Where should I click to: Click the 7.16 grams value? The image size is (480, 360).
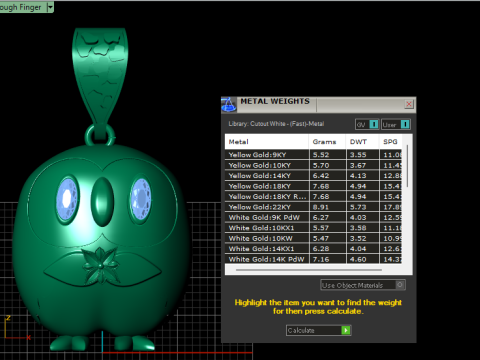pos(321,259)
